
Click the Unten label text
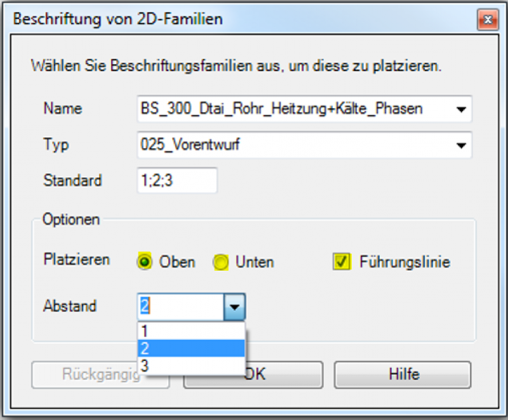click(x=255, y=262)
